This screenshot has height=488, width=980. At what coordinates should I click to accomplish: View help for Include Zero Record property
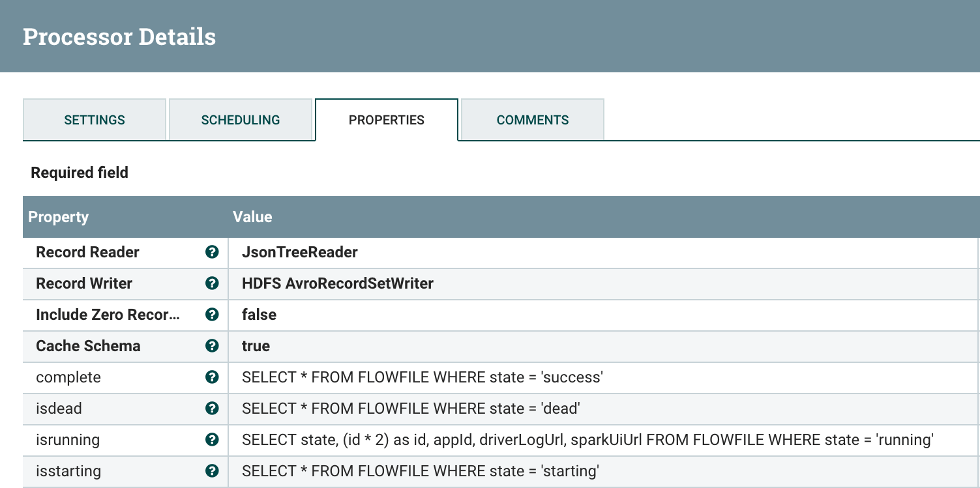pyautogui.click(x=211, y=315)
